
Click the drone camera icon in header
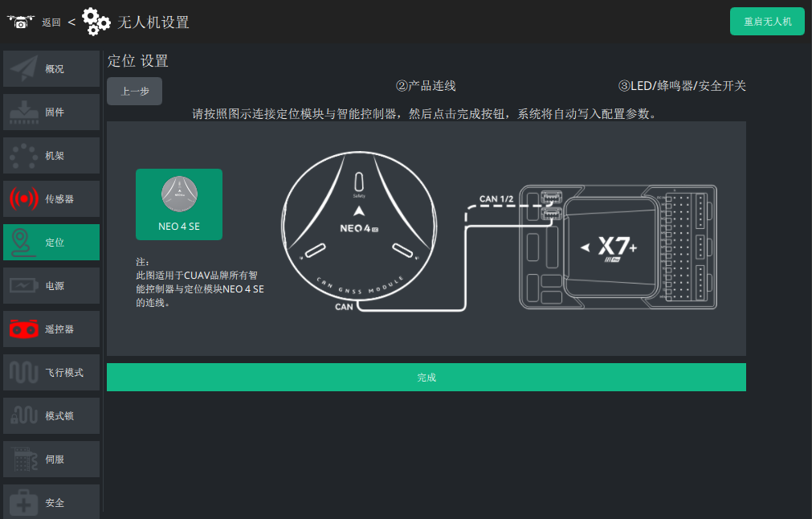click(21, 22)
